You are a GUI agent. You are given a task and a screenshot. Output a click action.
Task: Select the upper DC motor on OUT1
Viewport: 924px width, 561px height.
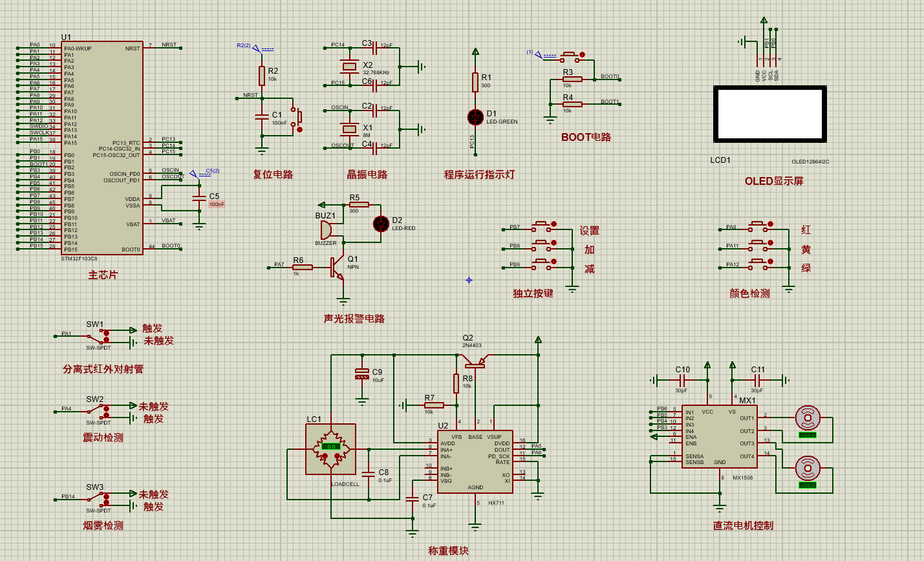(x=808, y=418)
